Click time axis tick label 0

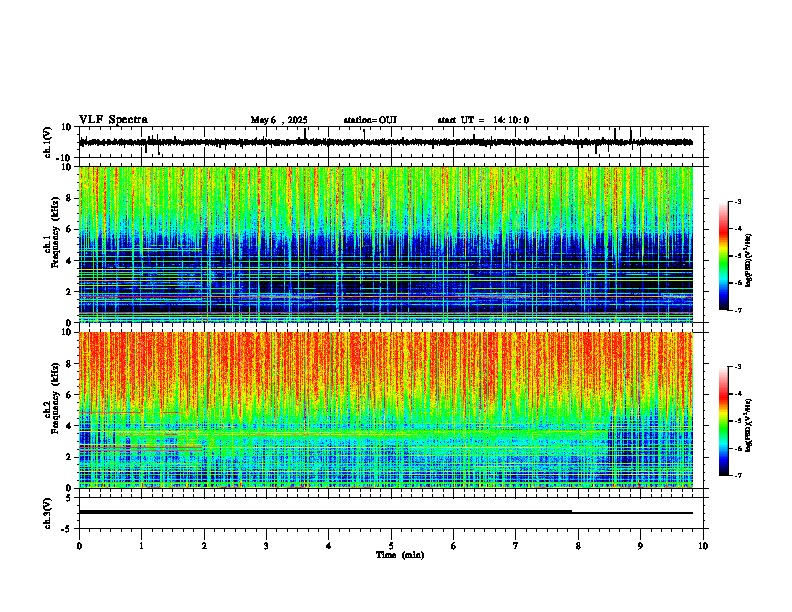click(x=79, y=546)
